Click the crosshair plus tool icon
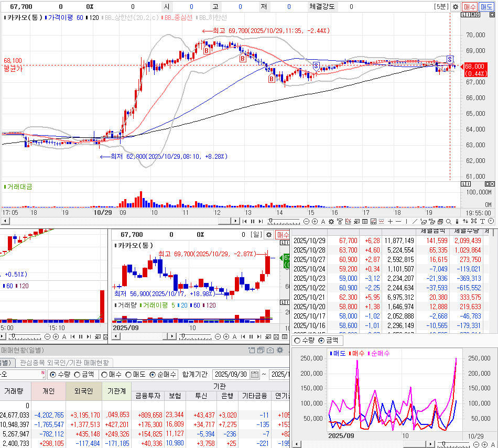Viewport: 498px width, 448px height. point(391,221)
